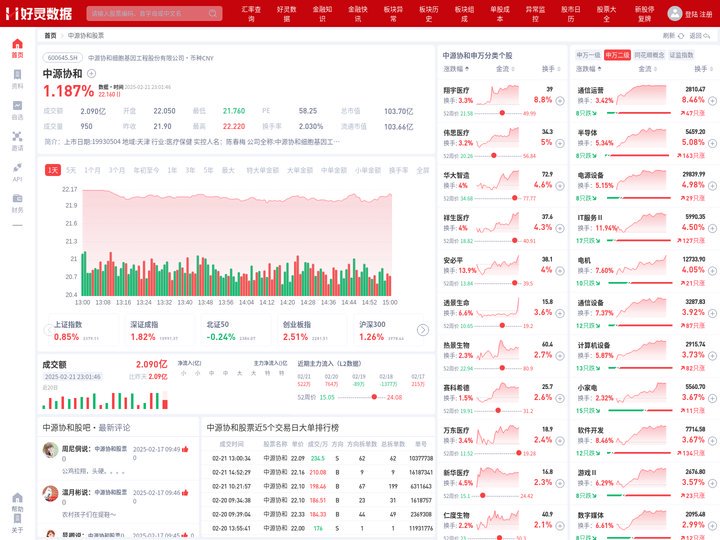Show next indices with right arrow
720x540 pixels.
(x=423, y=330)
